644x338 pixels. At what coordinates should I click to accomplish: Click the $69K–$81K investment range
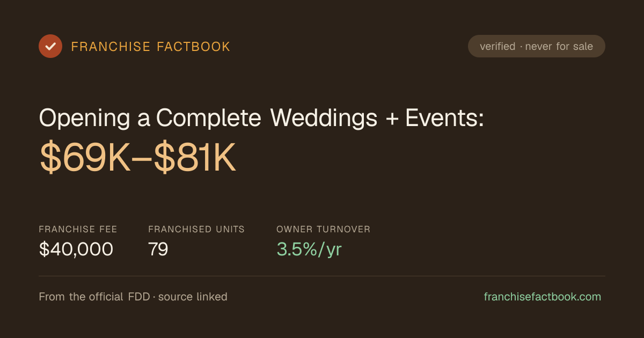138,157
